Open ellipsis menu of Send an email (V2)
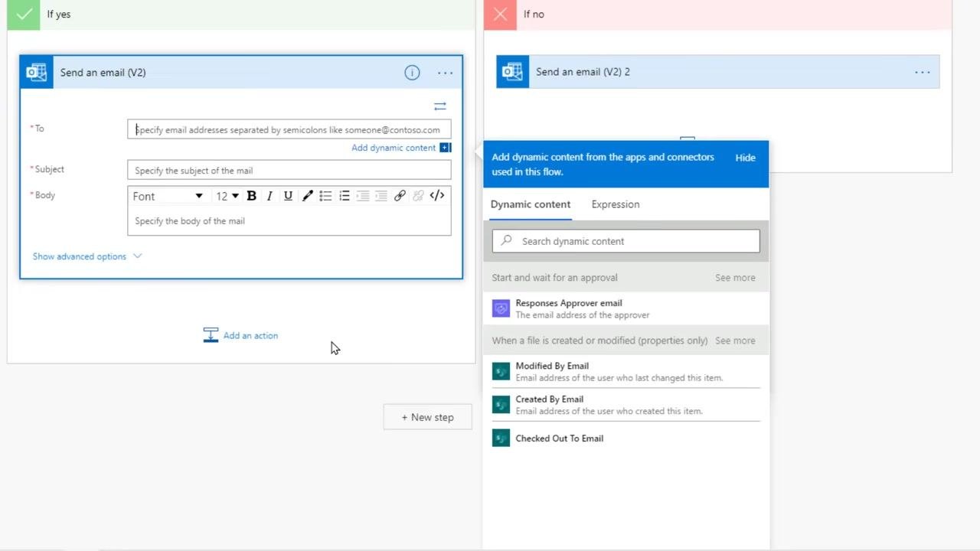 point(445,73)
